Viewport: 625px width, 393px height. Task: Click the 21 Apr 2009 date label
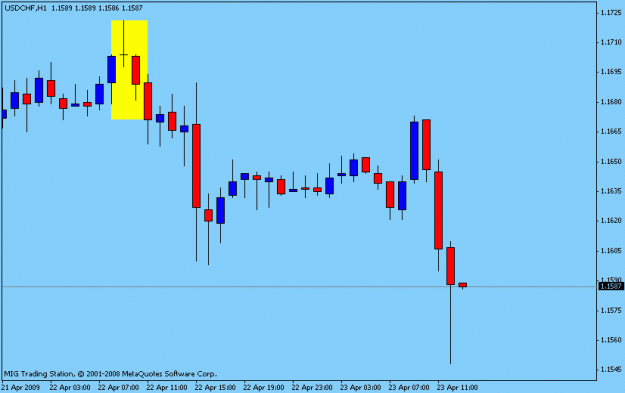[x=21, y=387]
